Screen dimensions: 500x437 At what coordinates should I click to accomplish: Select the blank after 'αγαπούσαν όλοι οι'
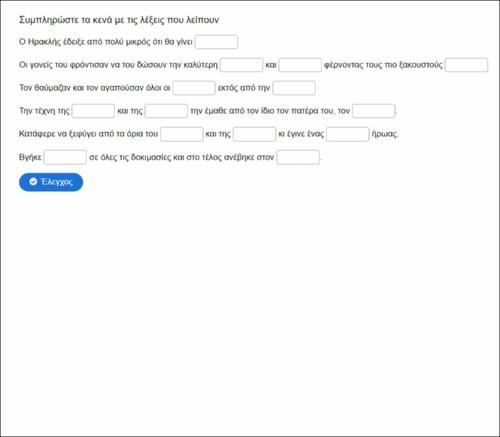pos(194,88)
